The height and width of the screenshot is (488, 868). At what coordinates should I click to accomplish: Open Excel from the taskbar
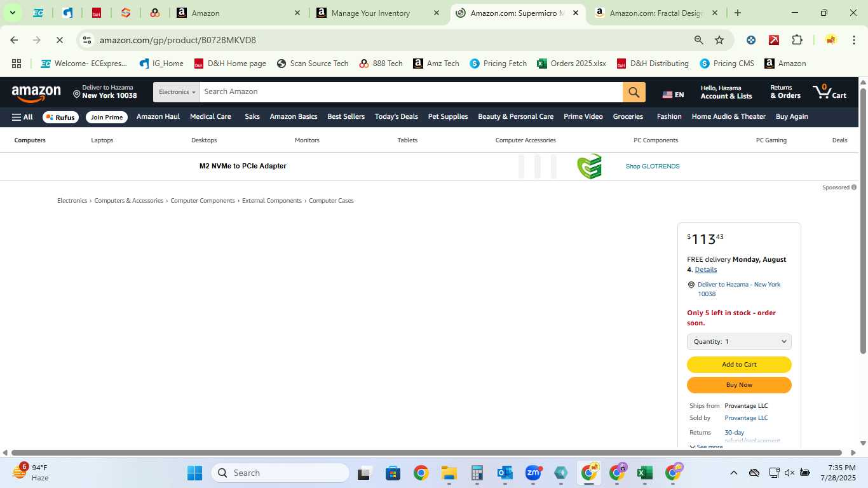tap(645, 473)
